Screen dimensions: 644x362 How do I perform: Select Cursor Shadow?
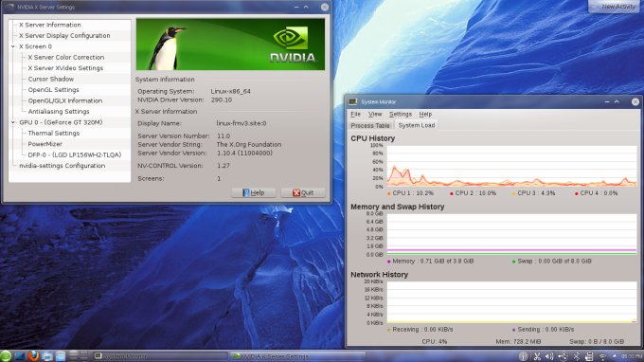[x=50, y=79]
